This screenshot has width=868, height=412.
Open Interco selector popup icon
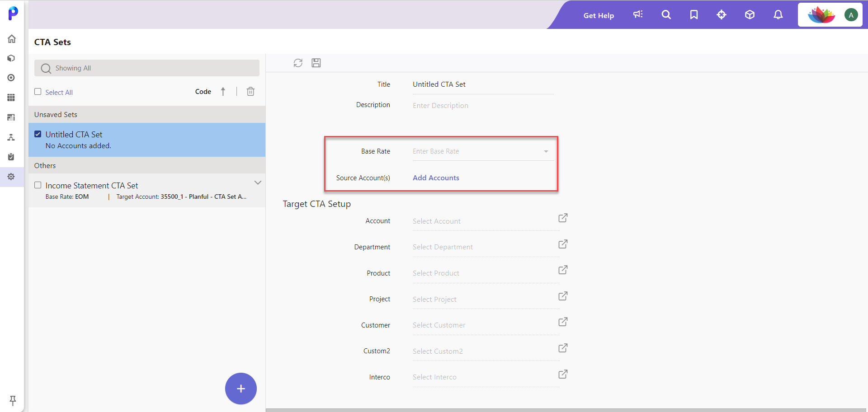click(563, 374)
